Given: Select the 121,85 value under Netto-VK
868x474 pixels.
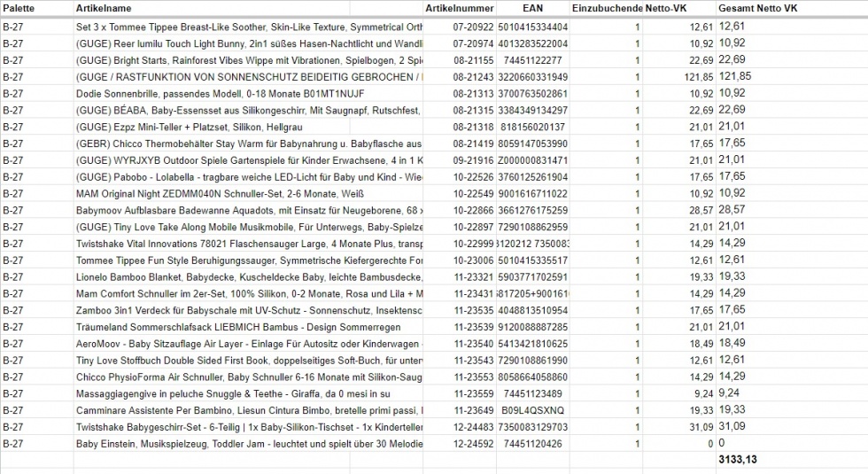Looking at the screenshot, I should tap(699, 77).
